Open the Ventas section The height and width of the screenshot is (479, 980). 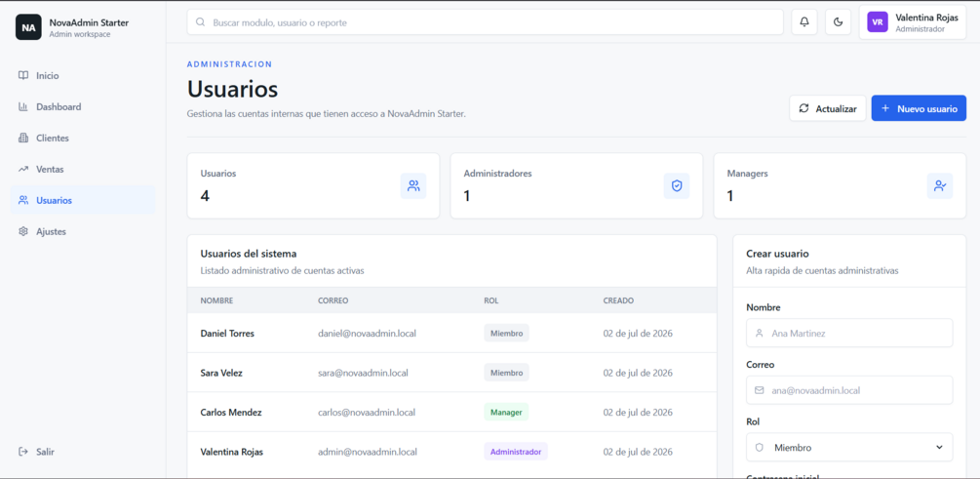83,169
